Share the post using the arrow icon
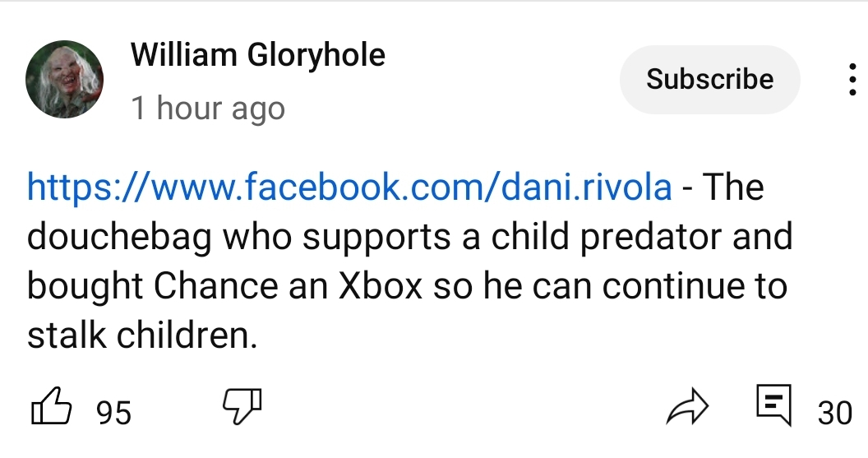This screenshot has height=458, width=868. [686, 409]
